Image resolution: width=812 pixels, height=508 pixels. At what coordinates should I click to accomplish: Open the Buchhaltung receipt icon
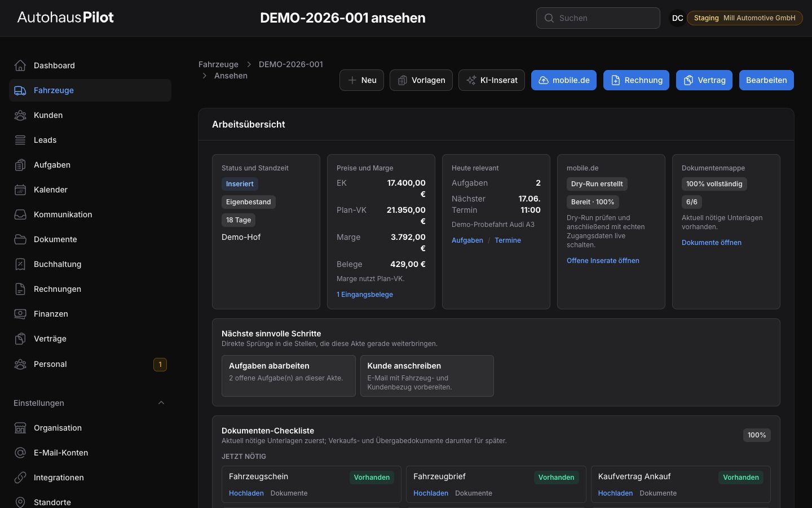[x=20, y=264]
